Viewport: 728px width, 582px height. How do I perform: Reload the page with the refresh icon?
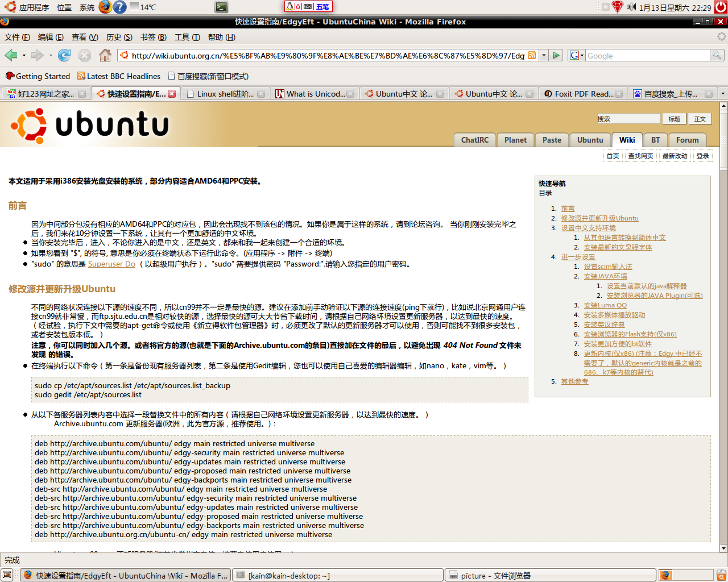[64, 55]
